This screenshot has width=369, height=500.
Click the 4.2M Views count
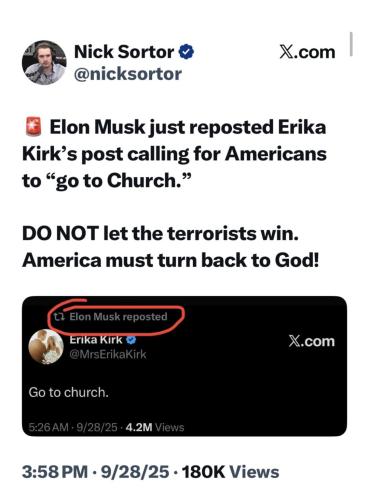pos(155,427)
